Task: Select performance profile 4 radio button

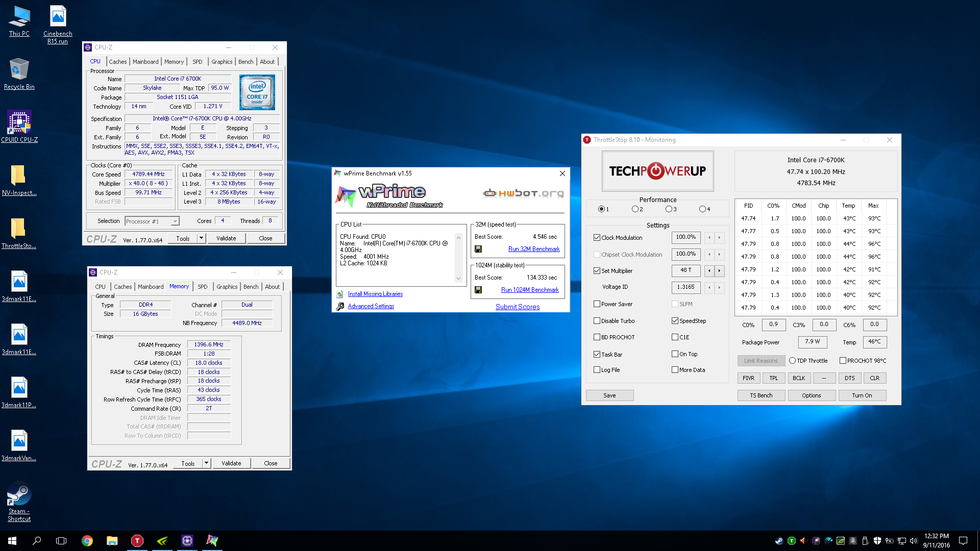Action: (702, 209)
